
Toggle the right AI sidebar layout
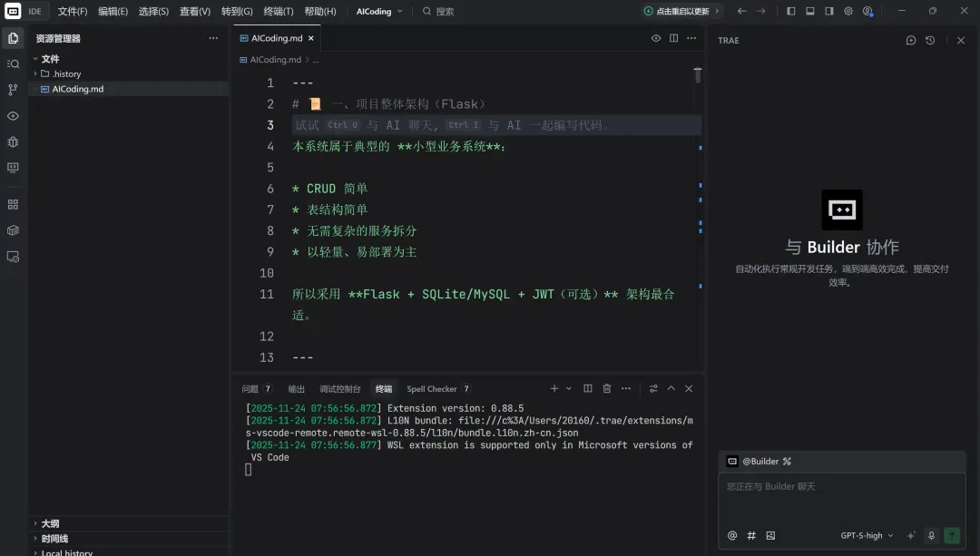[829, 11]
